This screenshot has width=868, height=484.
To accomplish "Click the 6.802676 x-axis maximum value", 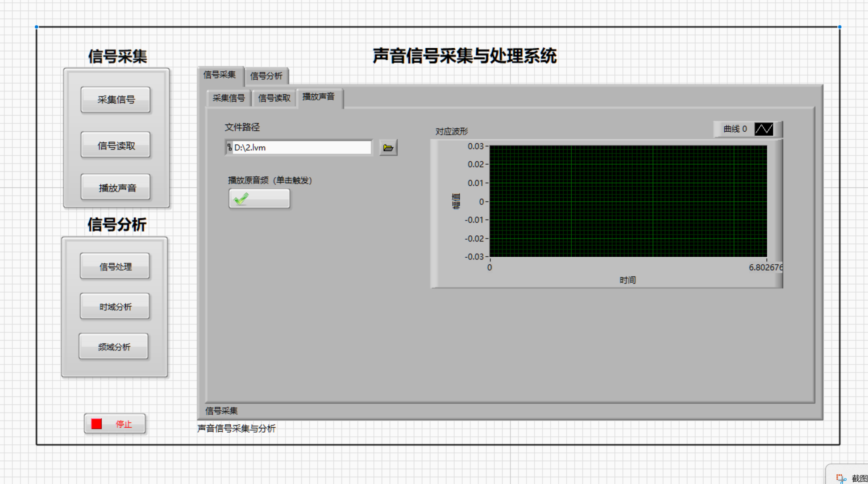I will (765, 267).
